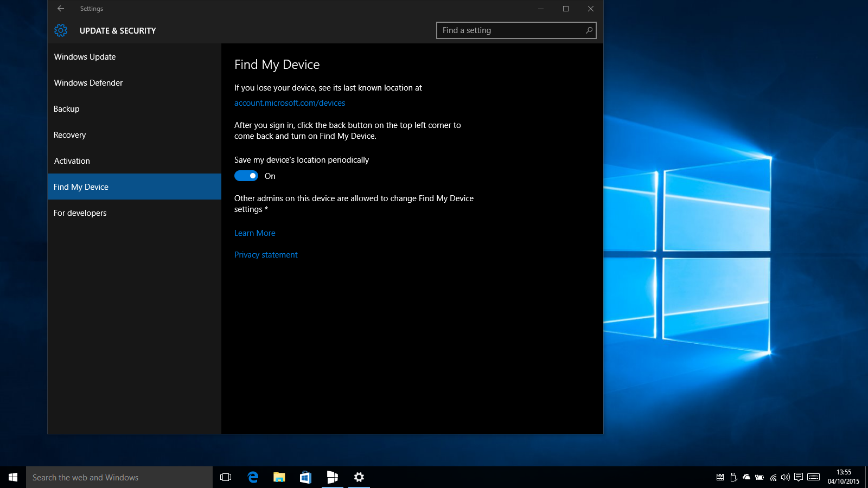Click the Find My Device page heading
Viewport: 868px width, 488px height.
[x=277, y=65]
